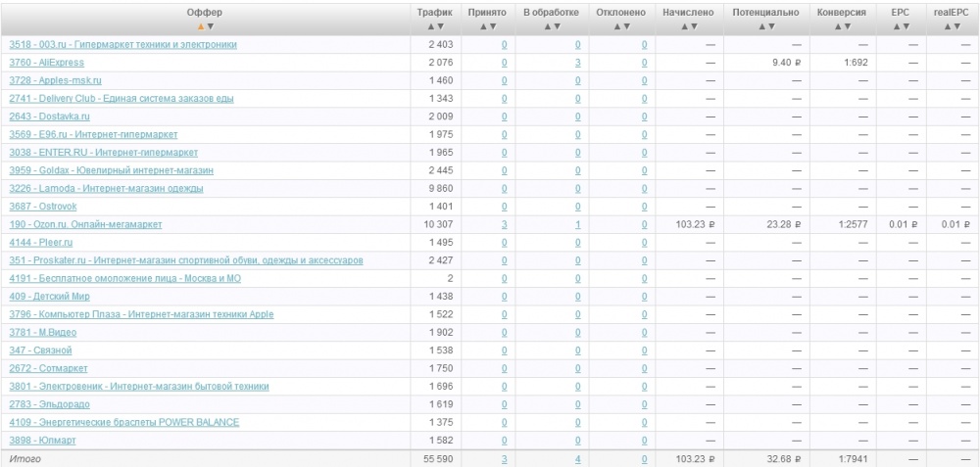The width and height of the screenshot is (980, 467).
Task: Sort realEPC column descending with down arrow
Action: click(957, 26)
